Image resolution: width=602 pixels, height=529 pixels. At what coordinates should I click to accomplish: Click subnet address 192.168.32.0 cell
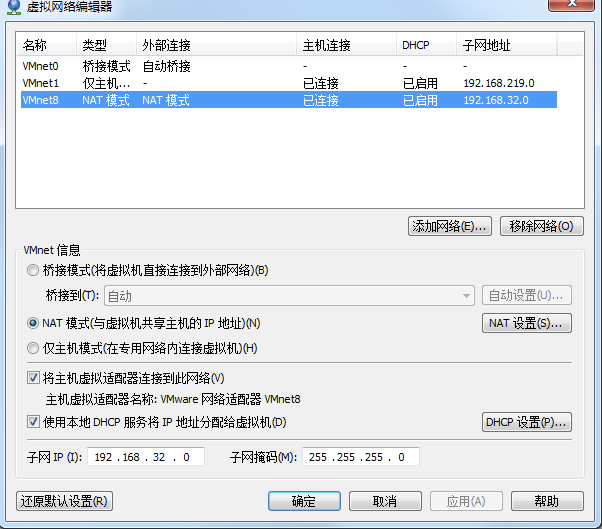[496, 100]
